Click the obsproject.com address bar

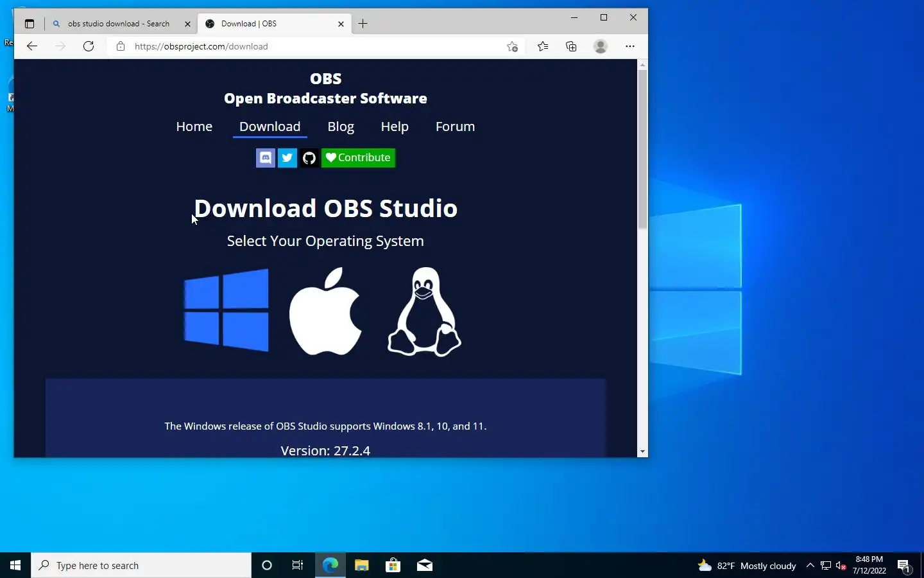pos(314,46)
